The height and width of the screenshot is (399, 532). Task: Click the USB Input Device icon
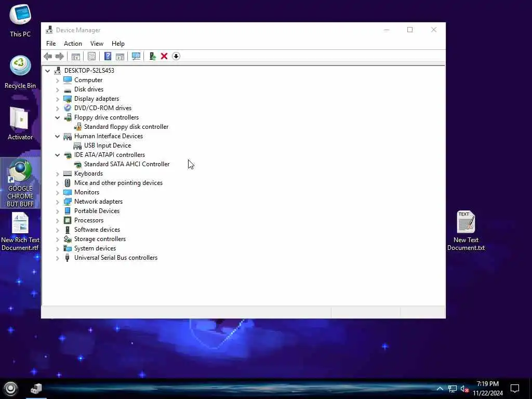click(x=77, y=145)
